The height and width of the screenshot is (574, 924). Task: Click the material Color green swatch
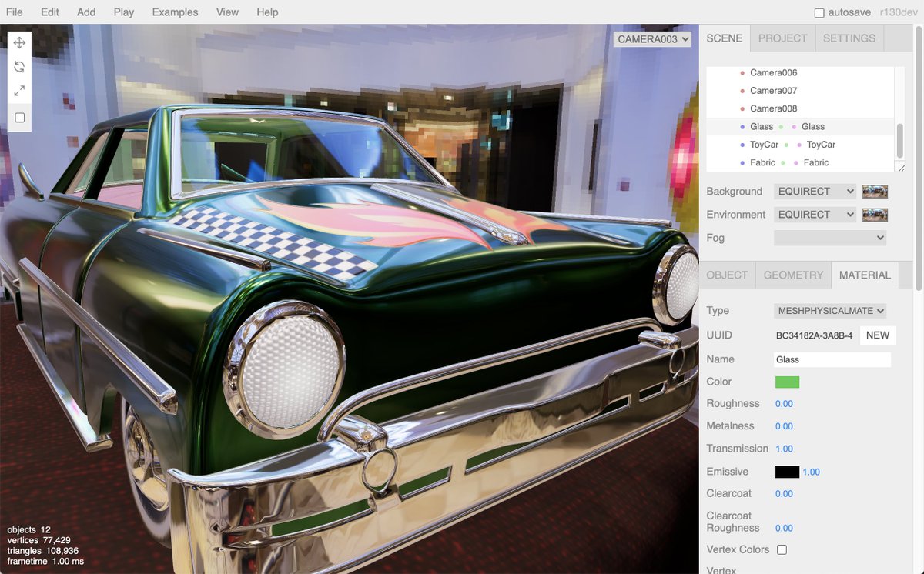[x=787, y=382]
